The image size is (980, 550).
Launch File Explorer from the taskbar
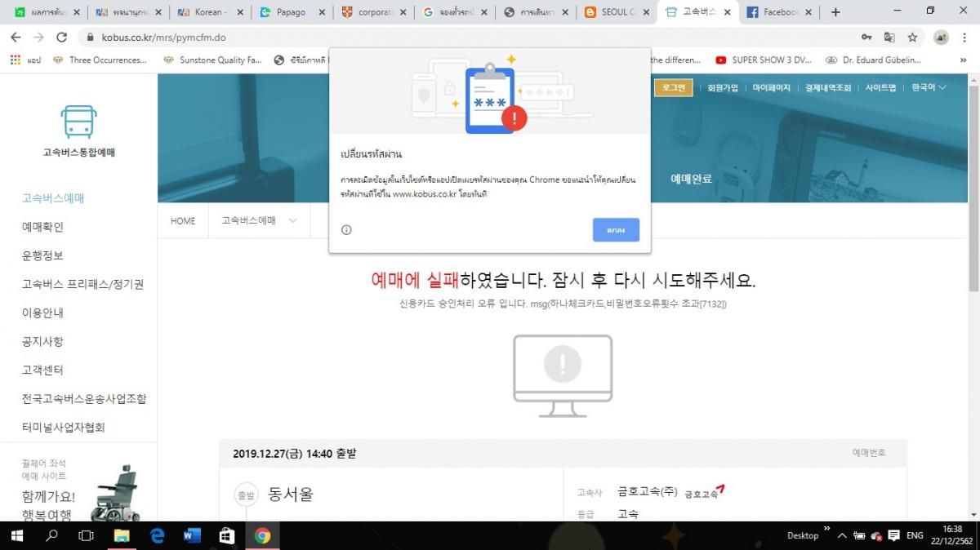(122, 535)
